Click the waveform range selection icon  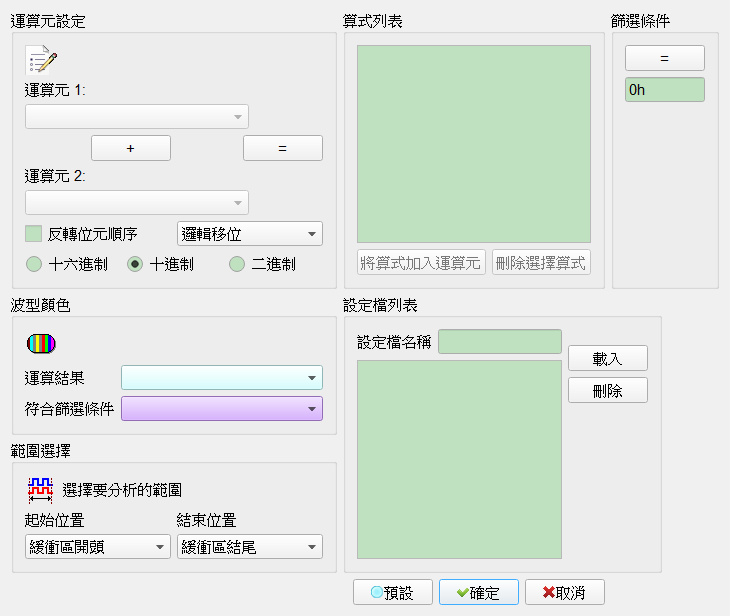[x=41, y=490]
